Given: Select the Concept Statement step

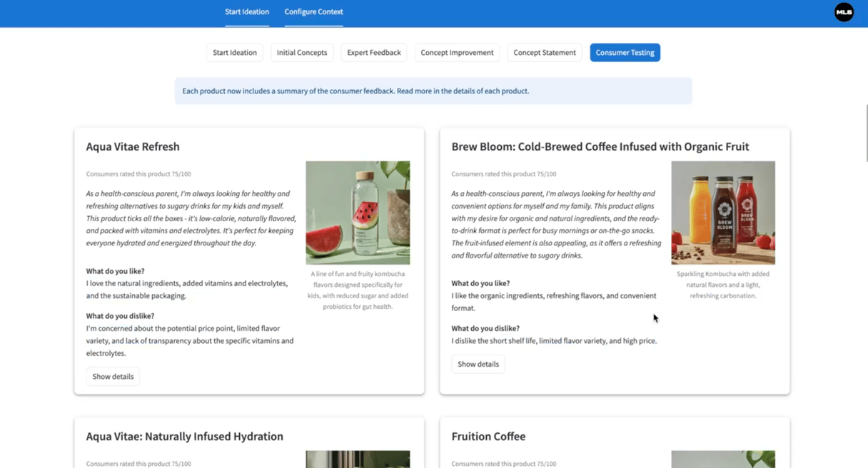Looking at the screenshot, I should coord(545,53).
